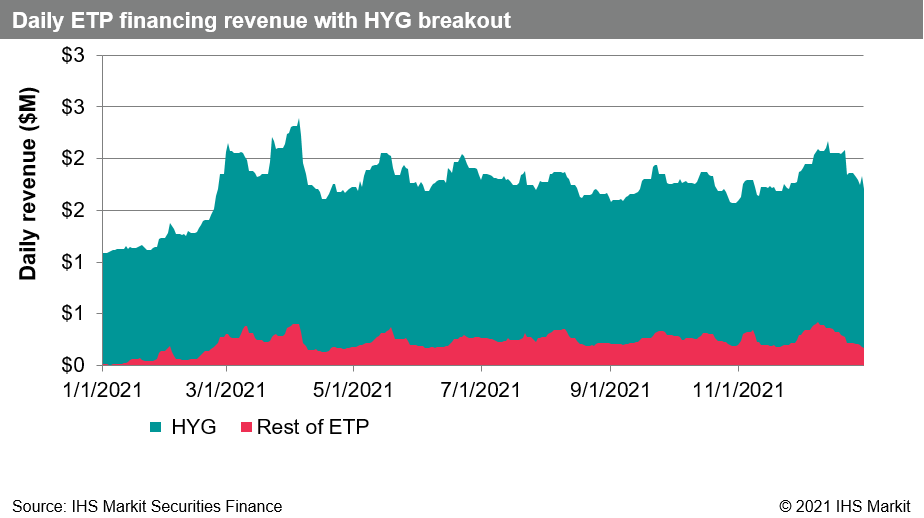The height and width of the screenshot is (518, 924).
Task: Click the 3/1/2021 date label
Action: [227, 386]
